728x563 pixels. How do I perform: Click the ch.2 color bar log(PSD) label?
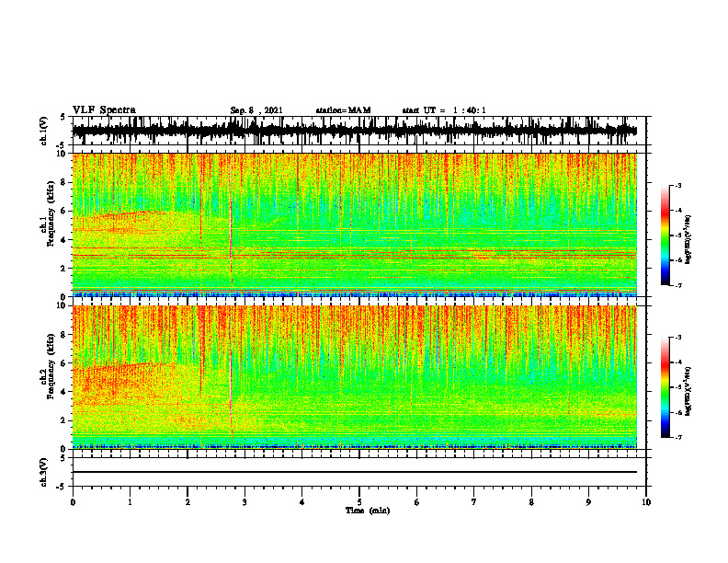pyautogui.click(x=688, y=391)
